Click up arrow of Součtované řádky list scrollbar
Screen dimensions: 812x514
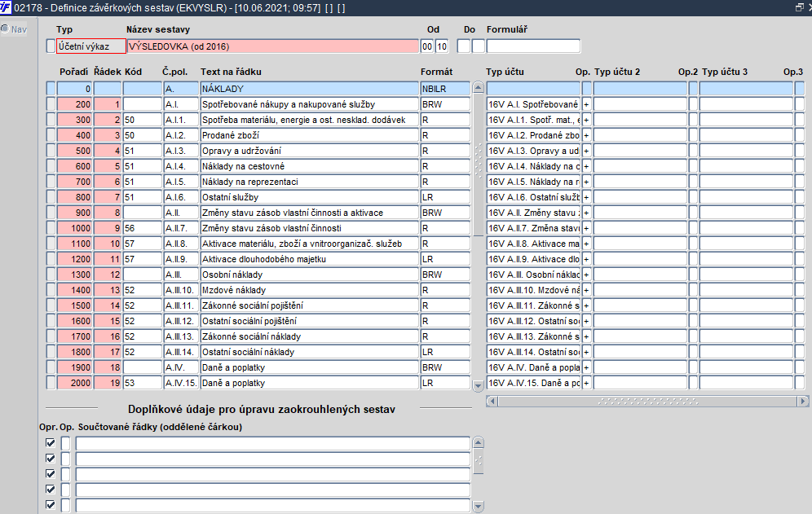pos(478,443)
